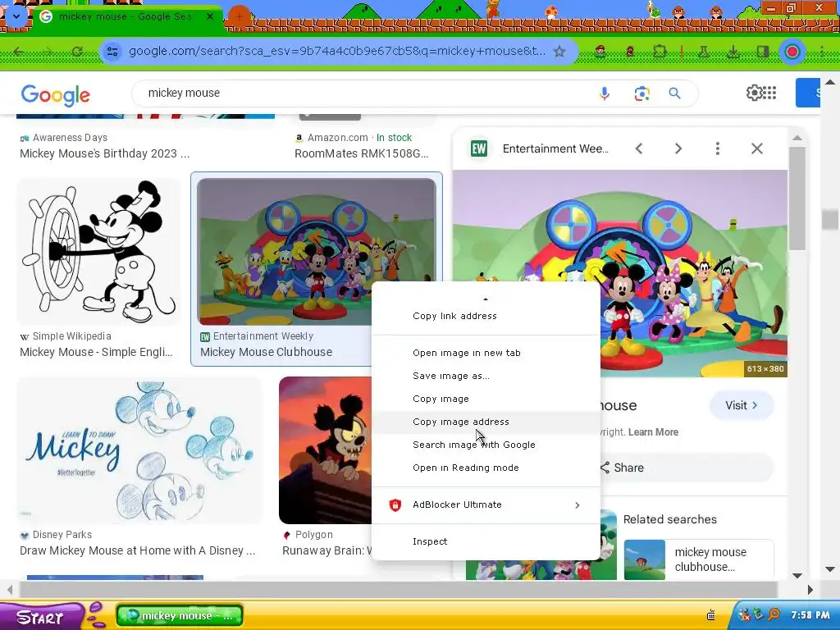Open Mickey Mouse Clubhouse result title
This screenshot has height=630, width=840.
click(267, 352)
